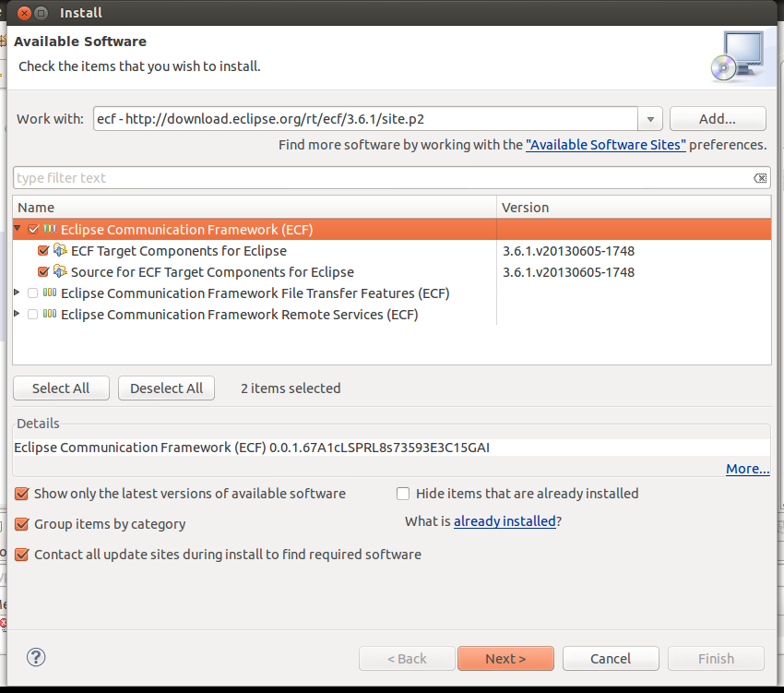Viewport: 784px width, 693px height.
Task: Click the Cancel button
Action: 611,659
